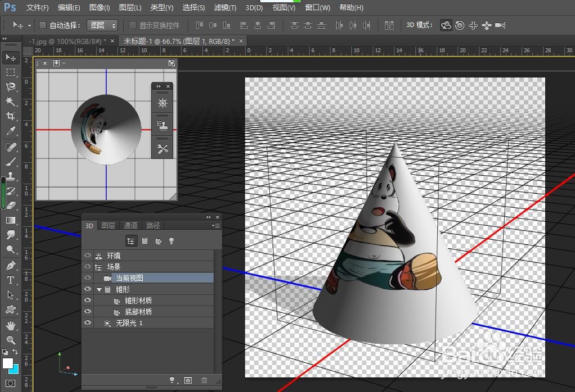575x392 pixels.
Task: Open the 图像(I) menu
Action: point(99,7)
